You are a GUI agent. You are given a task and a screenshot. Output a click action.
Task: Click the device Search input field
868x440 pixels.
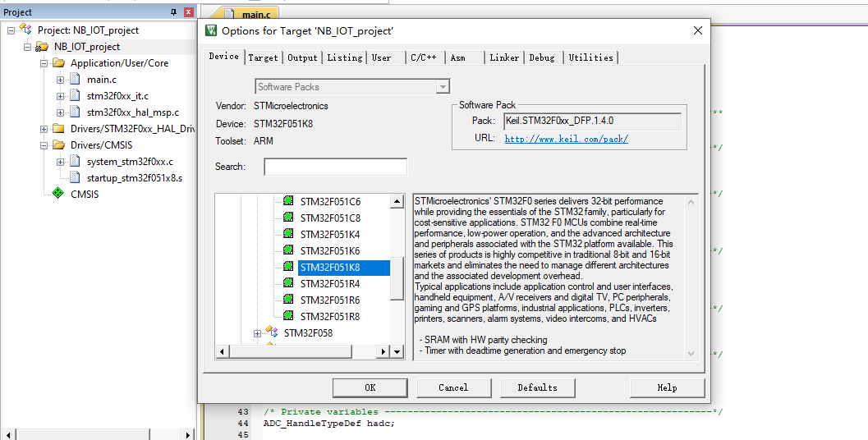coord(336,167)
